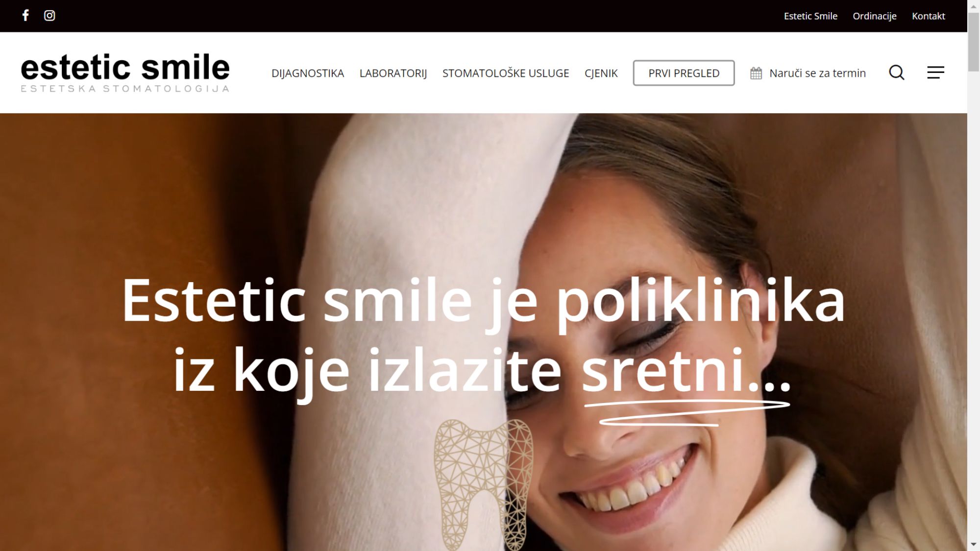Open the Facebook page icon
This screenshot has height=551, width=980.
pos(25,16)
